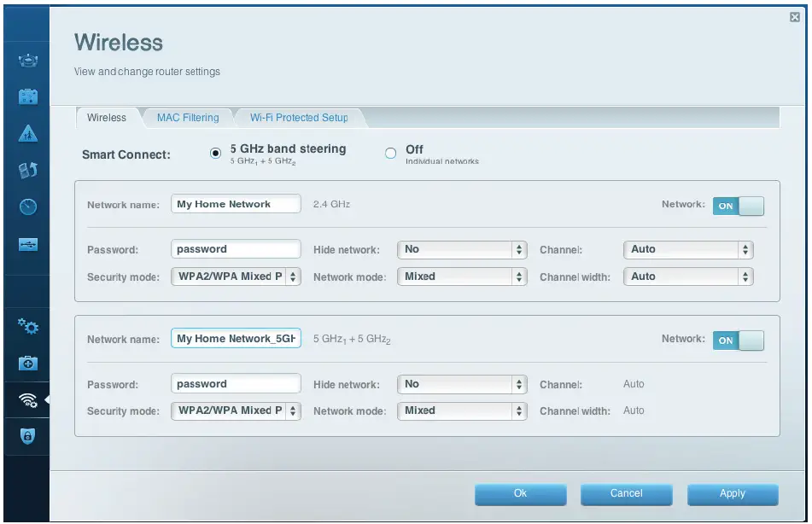Toggle the 2.4 GHz Network ON switch
812x524 pixels.
click(x=738, y=206)
